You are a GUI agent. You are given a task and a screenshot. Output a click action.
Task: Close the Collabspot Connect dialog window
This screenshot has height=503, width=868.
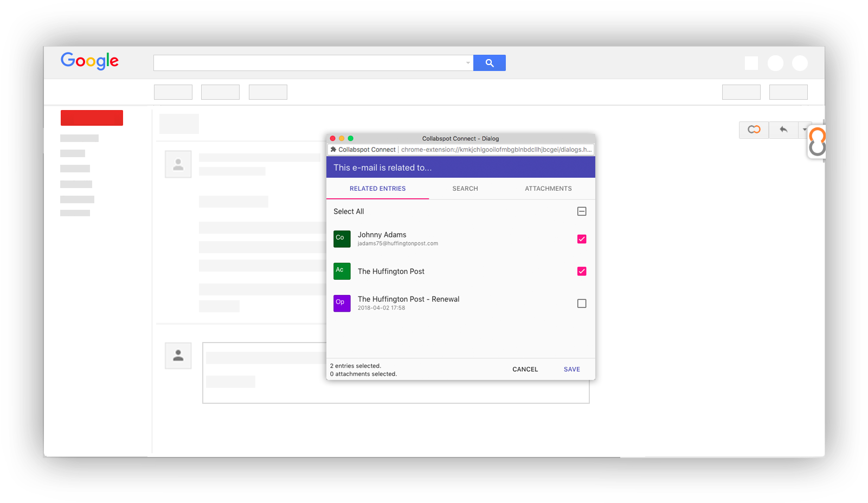click(333, 138)
